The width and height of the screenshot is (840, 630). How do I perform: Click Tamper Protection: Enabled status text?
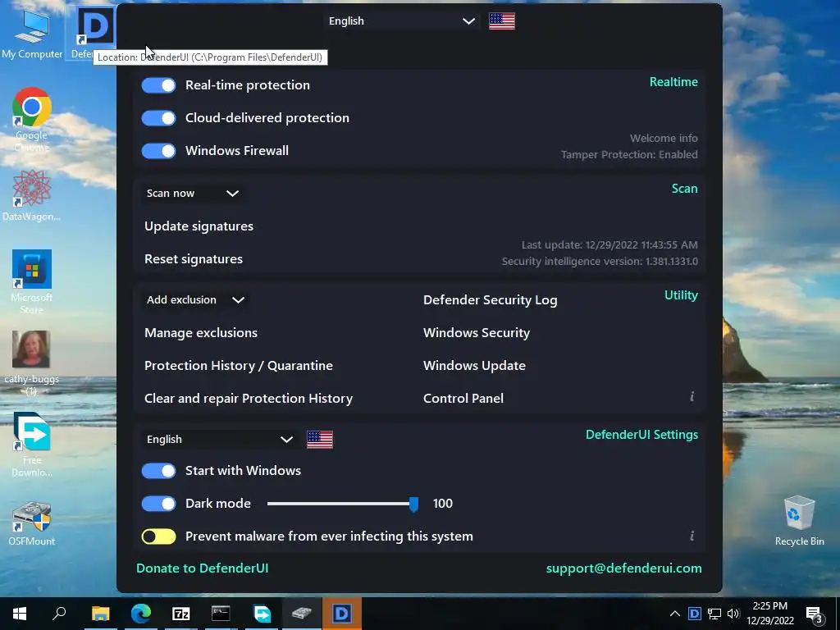(x=629, y=154)
